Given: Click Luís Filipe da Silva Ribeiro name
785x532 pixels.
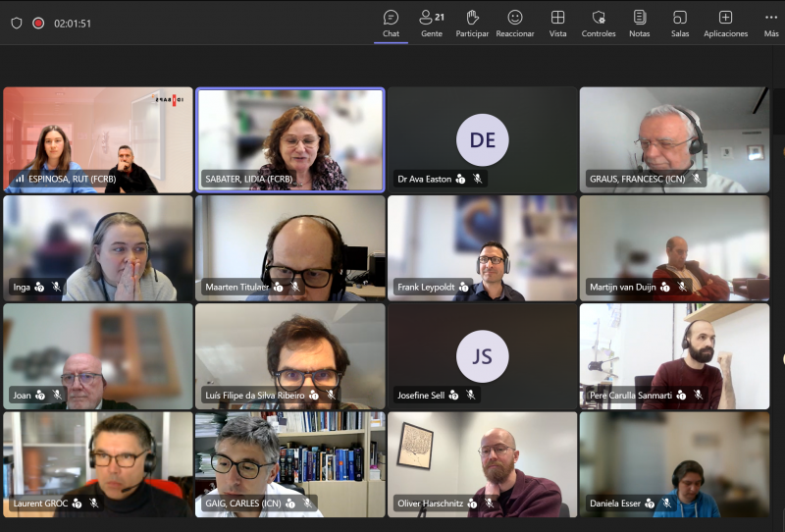Looking at the screenshot, I should (x=255, y=396).
